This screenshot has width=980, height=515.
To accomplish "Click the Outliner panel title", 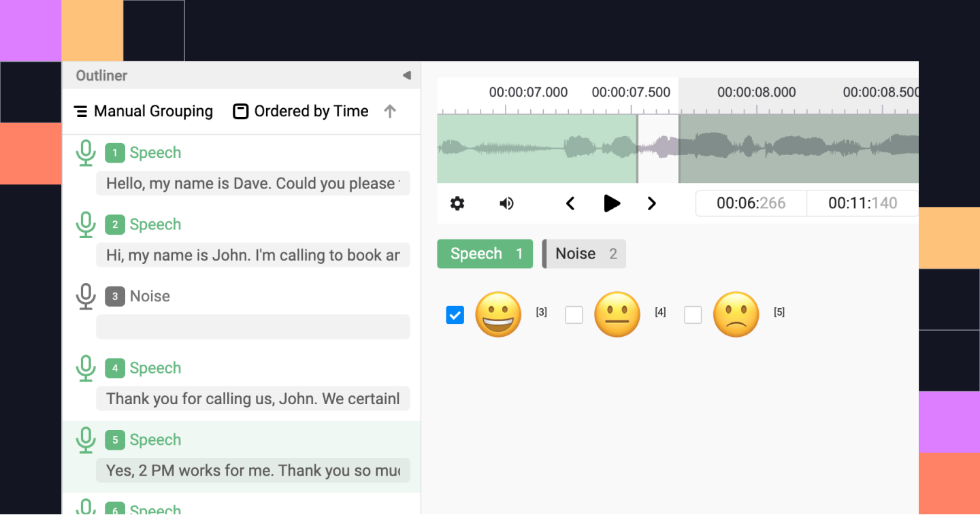I will pos(101,76).
